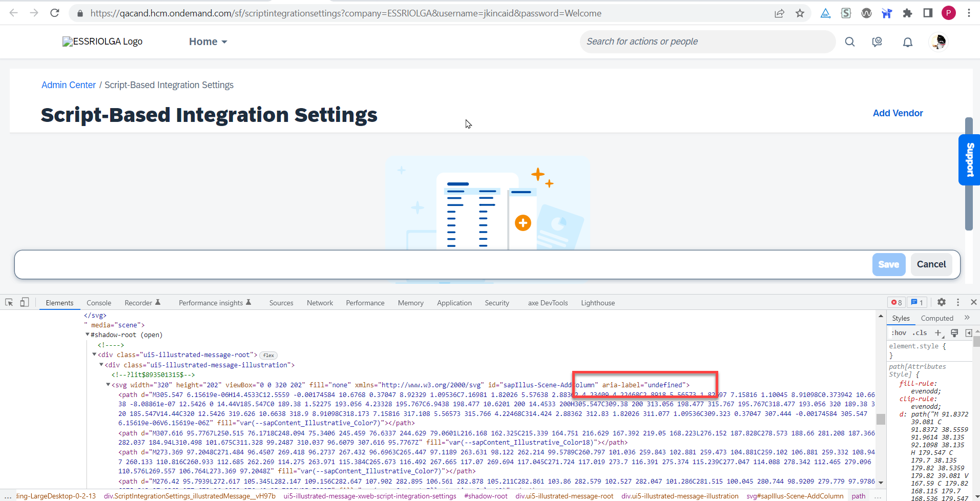The image size is (980, 501).
Task: Toggle the bookmark star in address bar
Action: pyautogui.click(x=800, y=13)
